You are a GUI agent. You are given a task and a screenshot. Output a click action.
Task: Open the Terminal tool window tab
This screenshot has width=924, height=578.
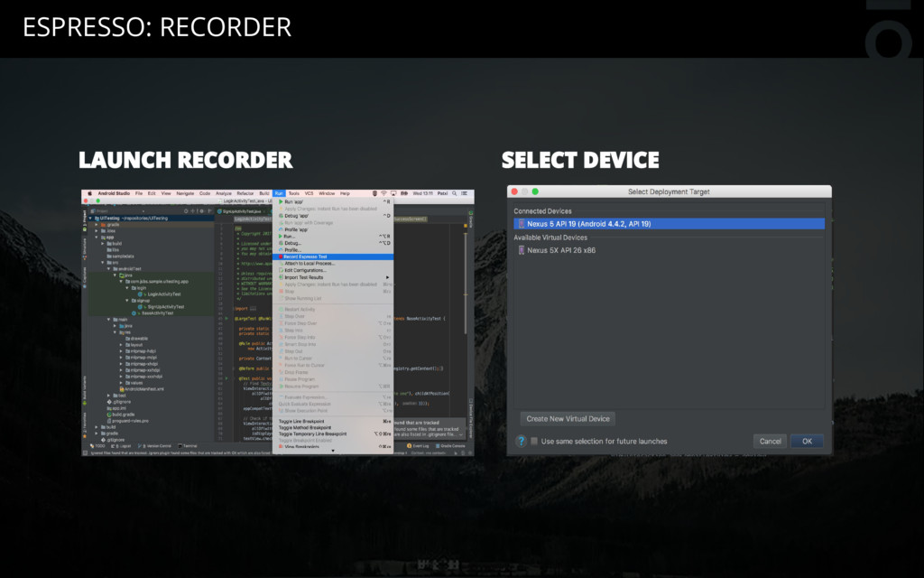(188, 446)
